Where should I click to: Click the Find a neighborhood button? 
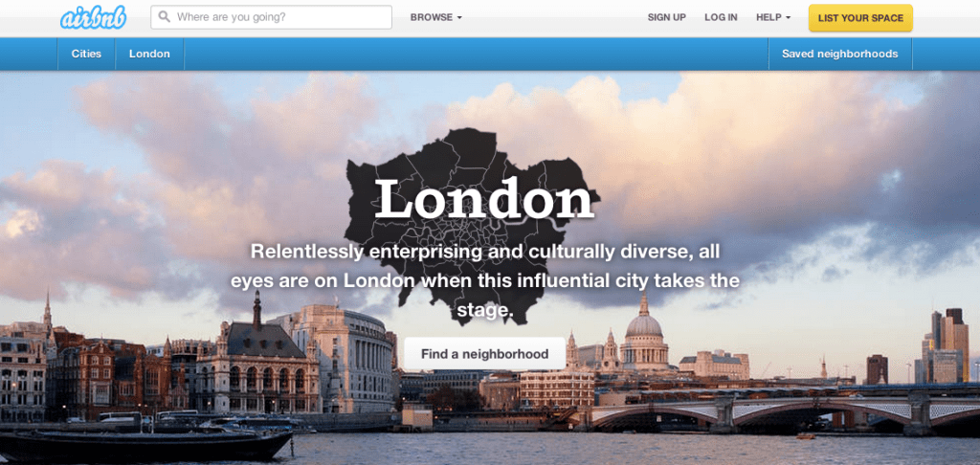[x=484, y=354]
